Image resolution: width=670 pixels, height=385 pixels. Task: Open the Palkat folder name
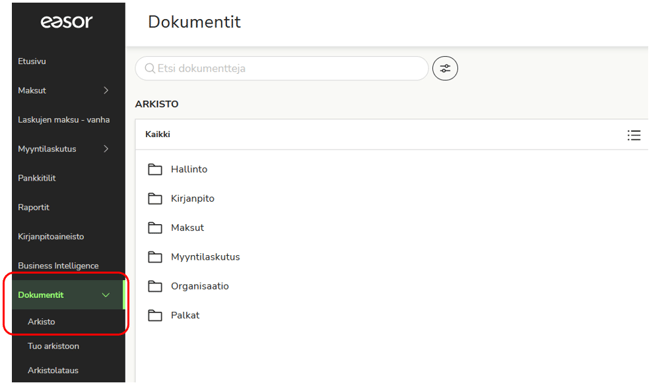click(185, 315)
